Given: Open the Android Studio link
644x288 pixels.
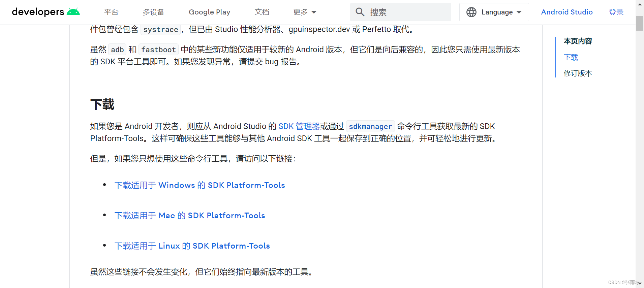Looking at the screenshot, I should tap(567, 12).
